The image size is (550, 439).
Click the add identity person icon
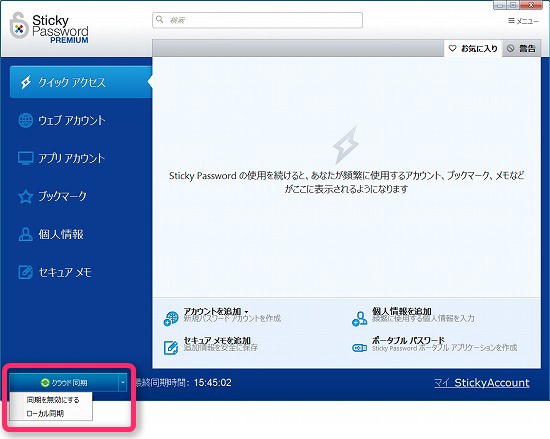coord(360,318)
